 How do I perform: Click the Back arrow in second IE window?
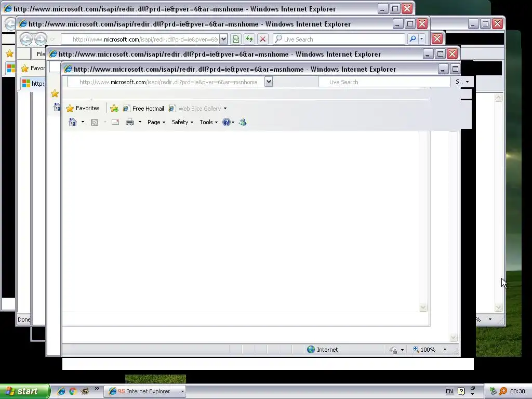click(x=26, y=39)
